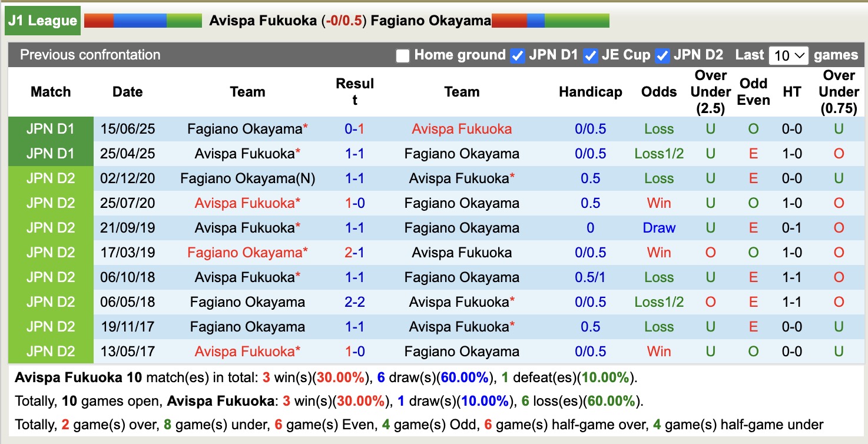Select the Draw odds from 21/09/19
The height and width of the screenshot is (444, 868).
tap(658, 227)
